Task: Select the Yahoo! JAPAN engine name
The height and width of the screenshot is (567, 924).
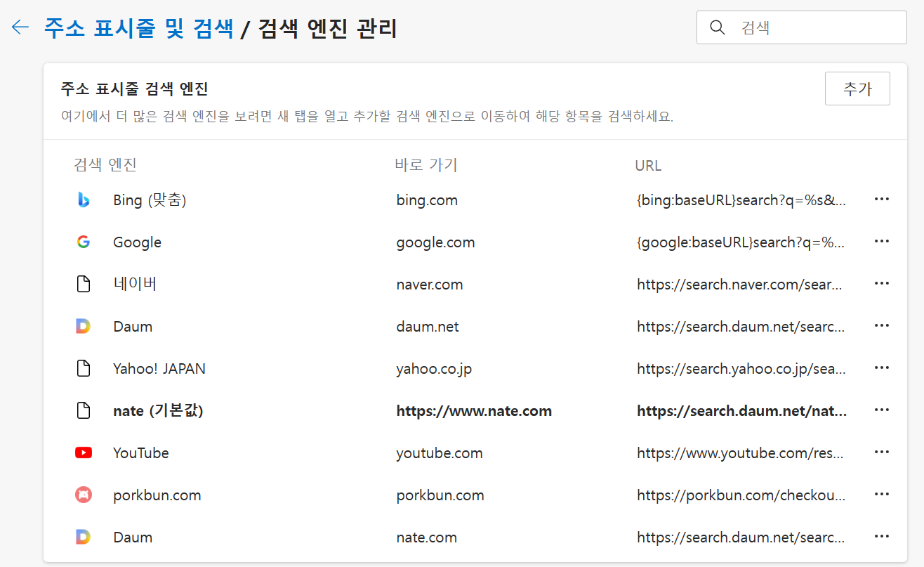Action: [x=159, y=369]
